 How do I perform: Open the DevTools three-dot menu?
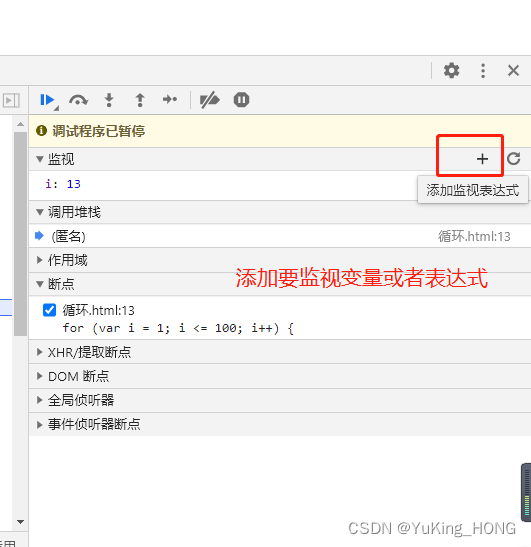483,70
